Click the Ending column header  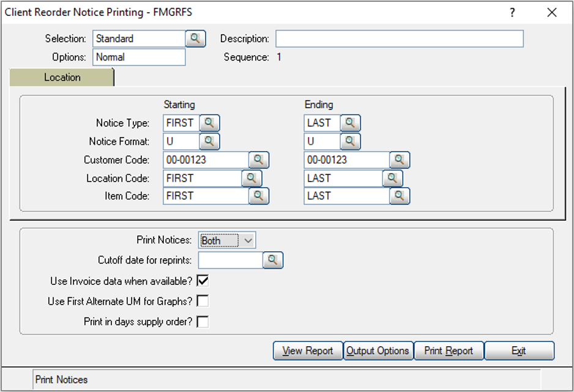tap(319, 105)
